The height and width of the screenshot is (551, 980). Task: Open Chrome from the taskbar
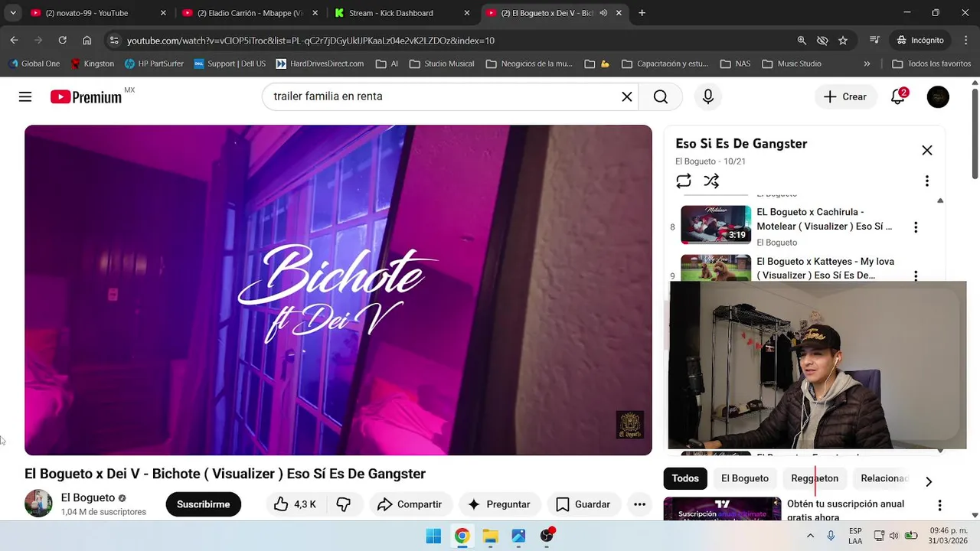coord(462,536)
